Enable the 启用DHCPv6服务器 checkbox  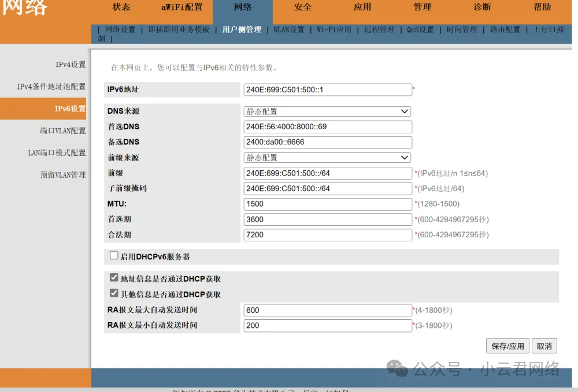pyautogui.click(x=114, y=255)
